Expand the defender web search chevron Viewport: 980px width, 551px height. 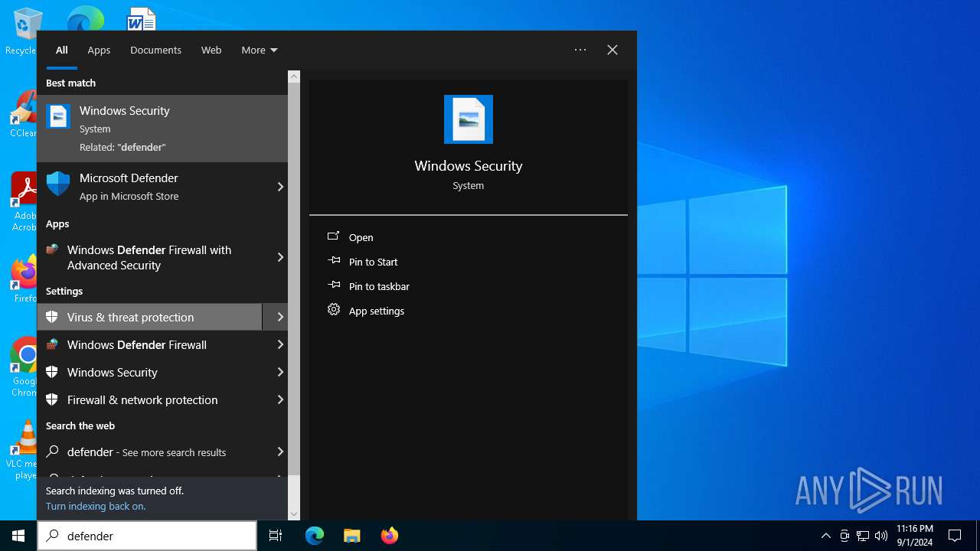(280, 452)
